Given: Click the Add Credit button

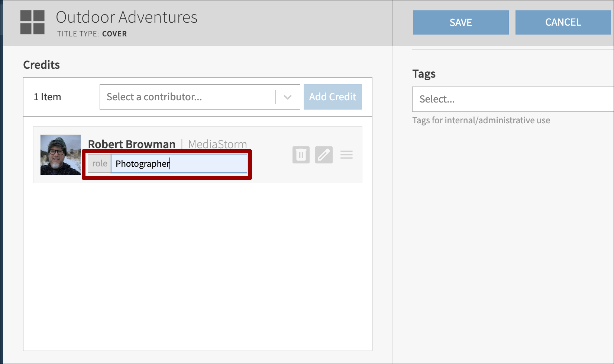Looking at the screenshot, I should [333, 97].
